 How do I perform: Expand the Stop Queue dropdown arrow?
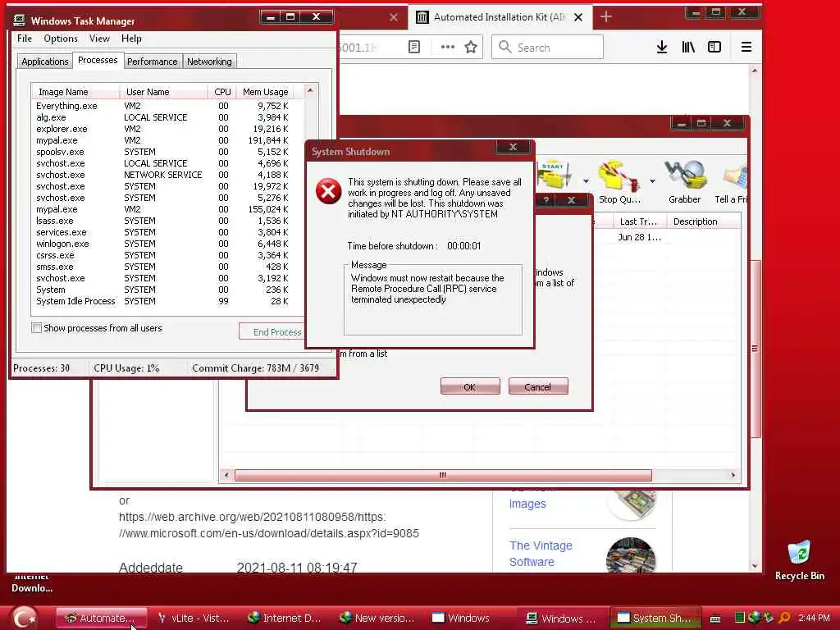pyautogui.click(x=652, y=181)
